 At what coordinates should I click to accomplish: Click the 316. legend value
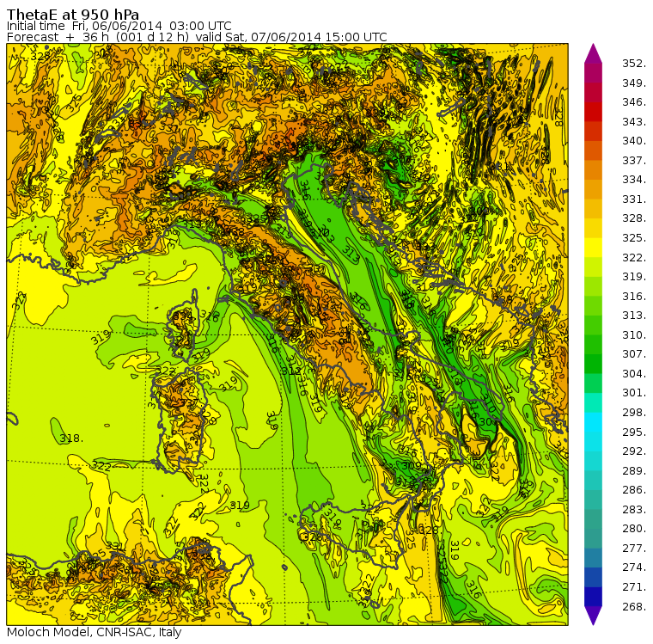tap(634, 297)
